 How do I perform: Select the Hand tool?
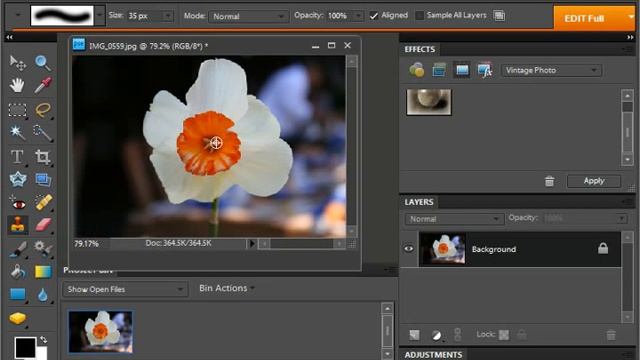pos(17,85)
